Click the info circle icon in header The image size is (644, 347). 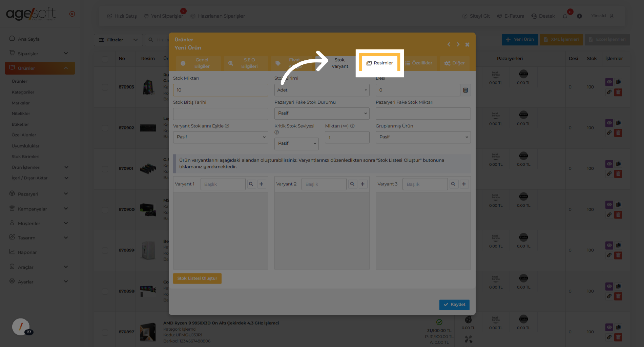(579, 16)
